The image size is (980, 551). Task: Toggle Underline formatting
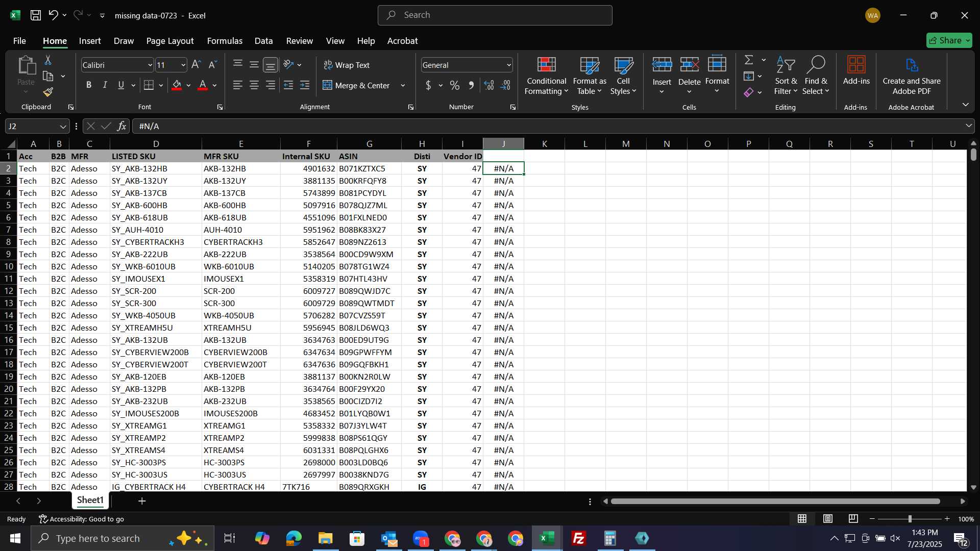coord(121,85)
